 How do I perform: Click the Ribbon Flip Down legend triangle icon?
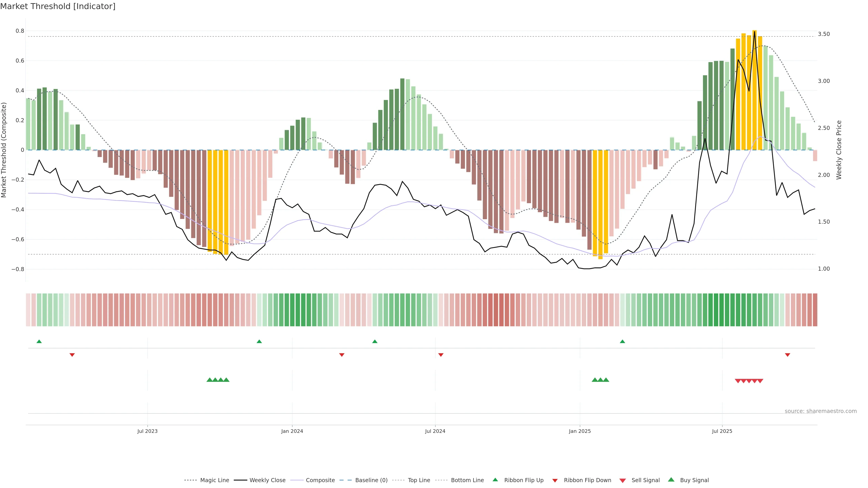coord(555,481)
